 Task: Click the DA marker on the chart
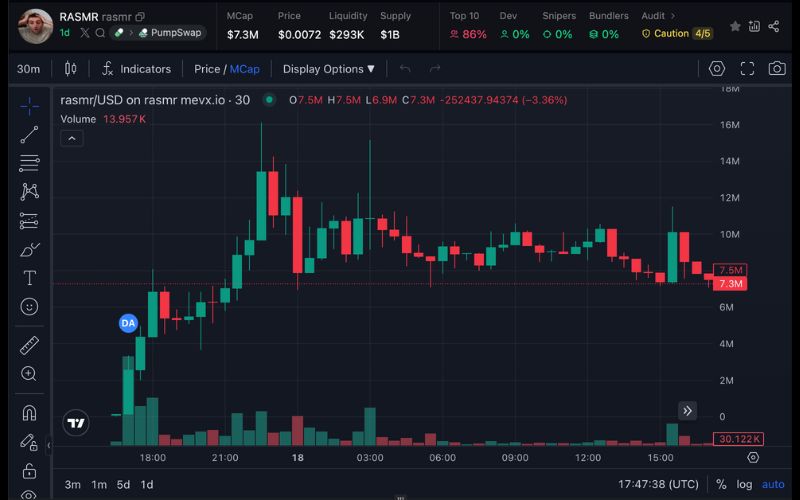128,323
